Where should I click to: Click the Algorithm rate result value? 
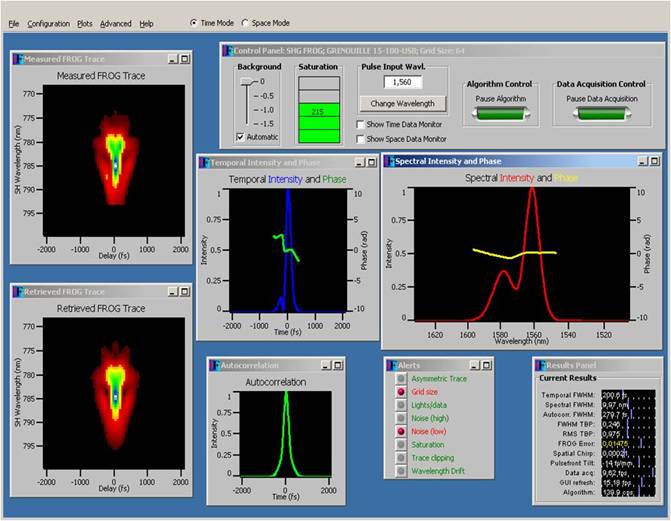click(628, 492)
